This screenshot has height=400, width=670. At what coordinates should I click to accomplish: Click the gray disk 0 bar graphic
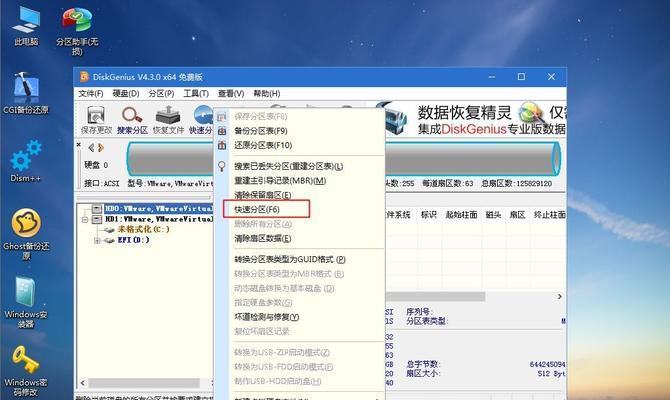tap(344, 159)
